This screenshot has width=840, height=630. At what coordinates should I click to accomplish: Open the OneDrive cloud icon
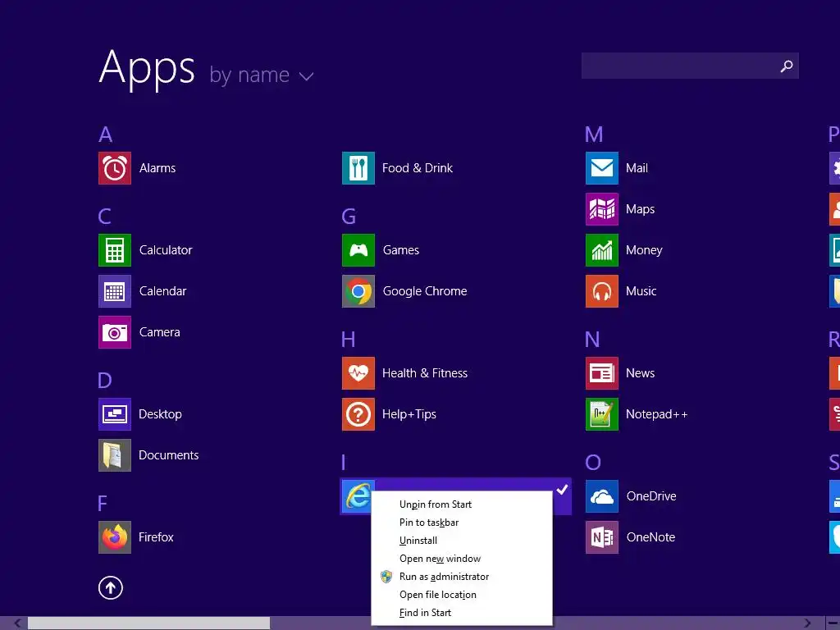[602, 496]
